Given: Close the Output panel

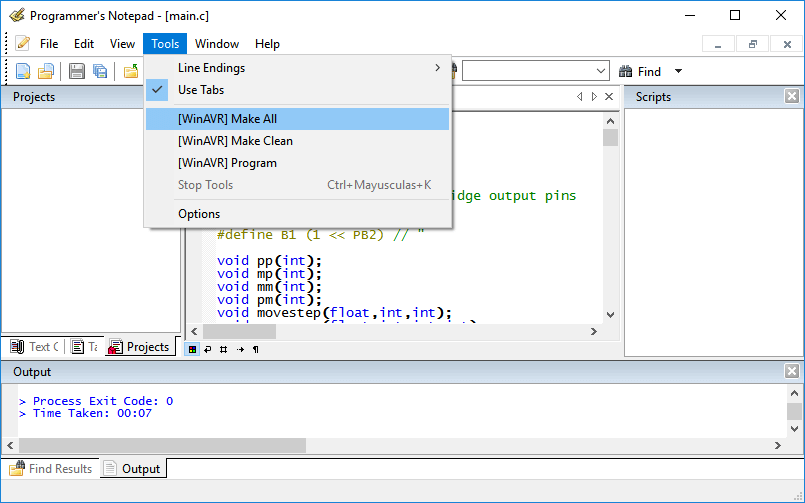Looking at the screenshot, I should (x=792, y=371).
